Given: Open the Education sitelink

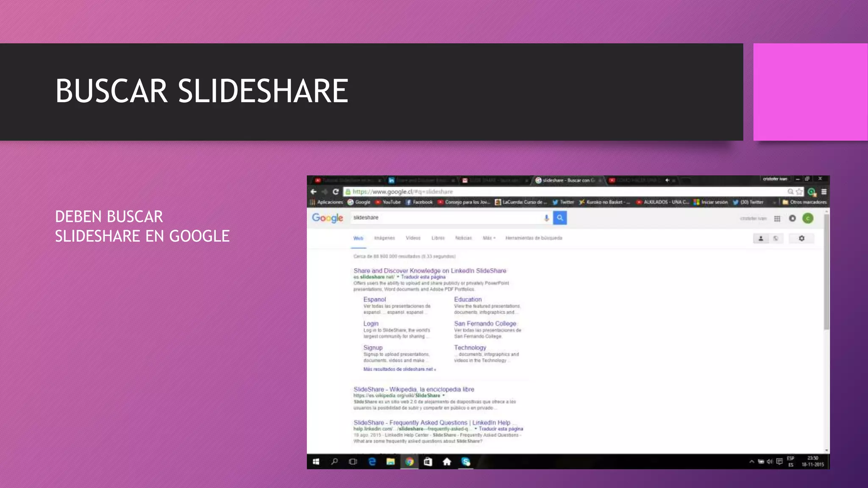Looking at the screenshot, I should (x=468, y=299).
